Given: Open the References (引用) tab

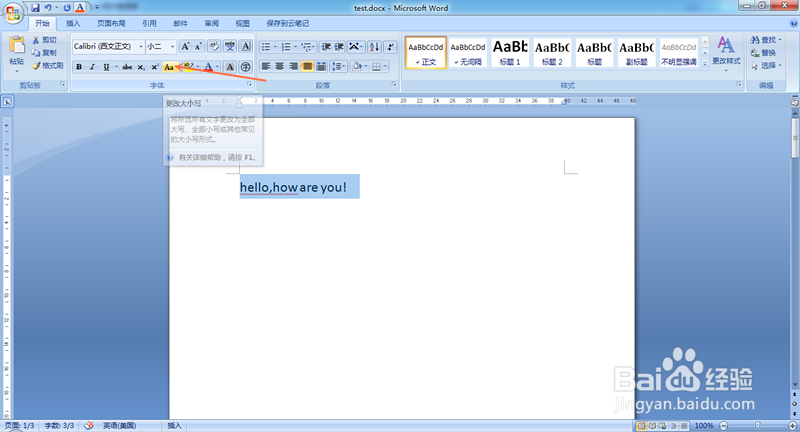Looking at the screenshot, I should [149, 23].
